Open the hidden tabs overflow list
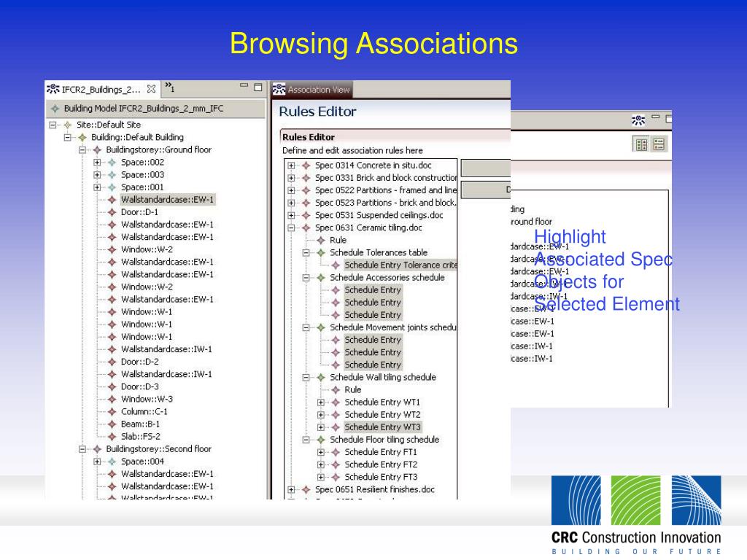 [x=169, y=87]
